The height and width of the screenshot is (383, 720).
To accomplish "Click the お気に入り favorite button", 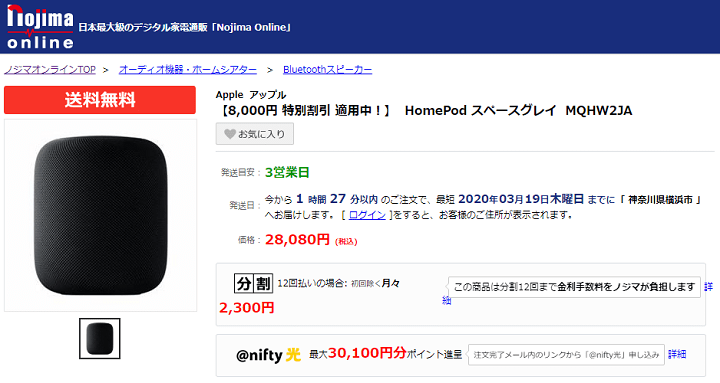I will (x=255, y=134).
